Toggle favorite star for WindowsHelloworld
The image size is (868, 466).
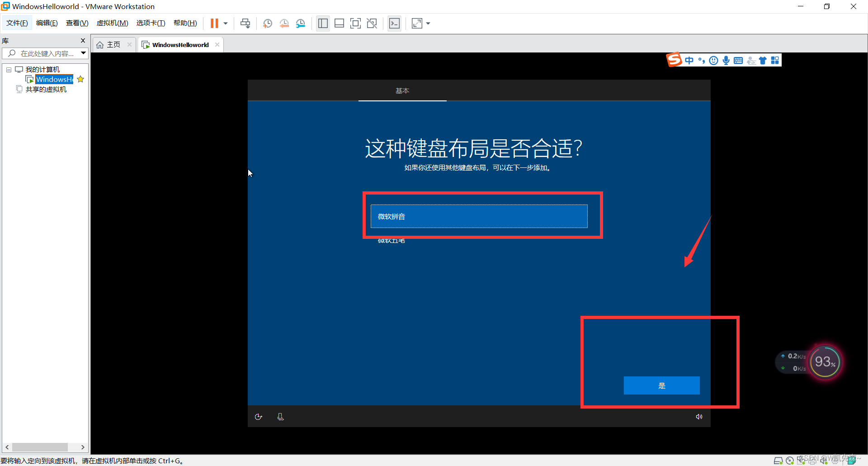tap(80, 79)
